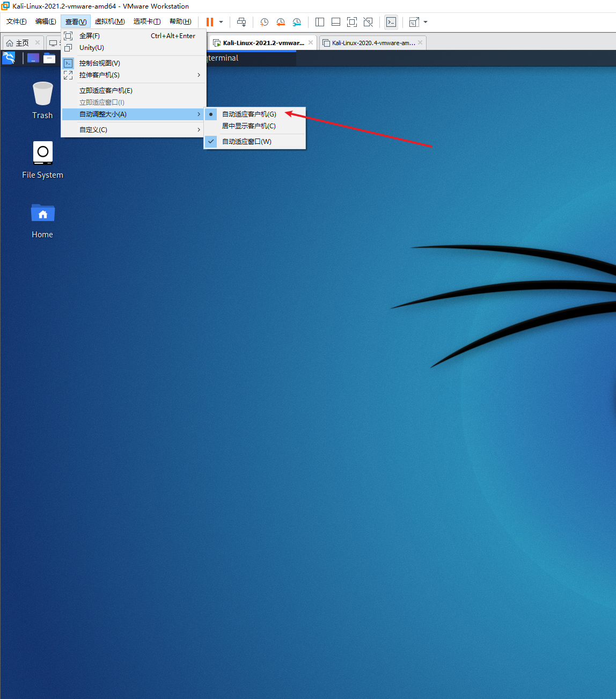Click the full screen toolbar icon

[352, 22]
